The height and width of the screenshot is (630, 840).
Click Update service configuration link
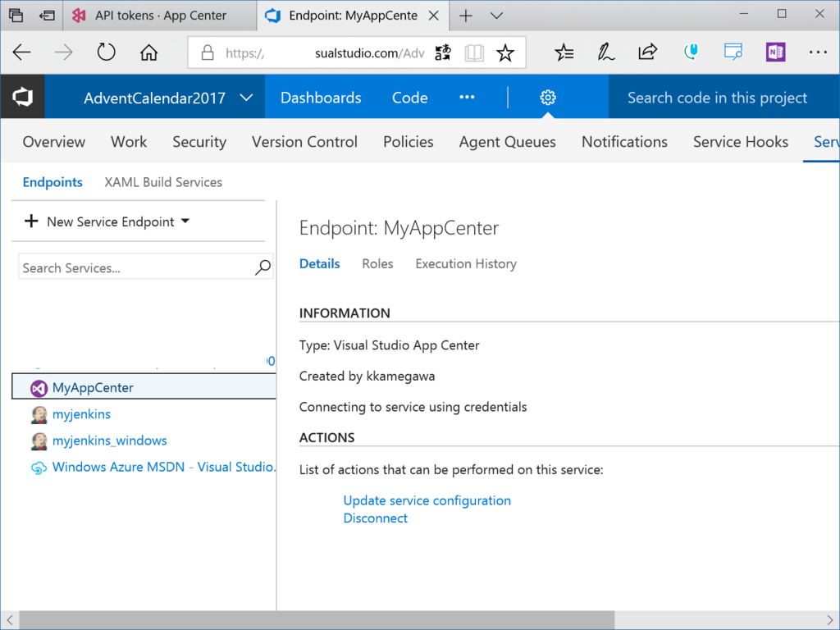[427, 500]
